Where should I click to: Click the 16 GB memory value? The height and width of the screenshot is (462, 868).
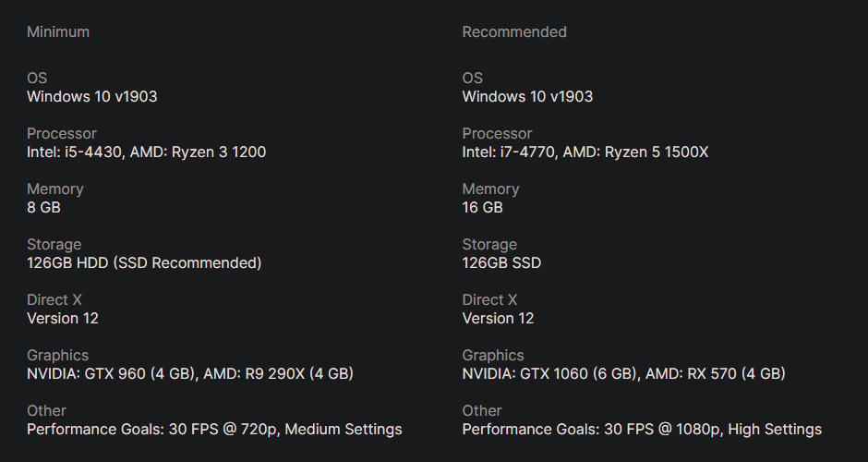[x=482, y=207]
